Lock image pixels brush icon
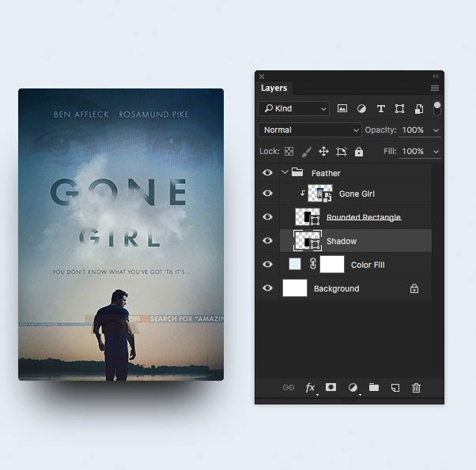Screen dimensions: 476x470 point(306,152)
